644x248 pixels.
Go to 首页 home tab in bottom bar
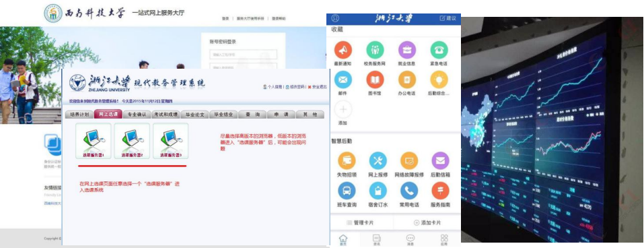[x=343, y=240]
